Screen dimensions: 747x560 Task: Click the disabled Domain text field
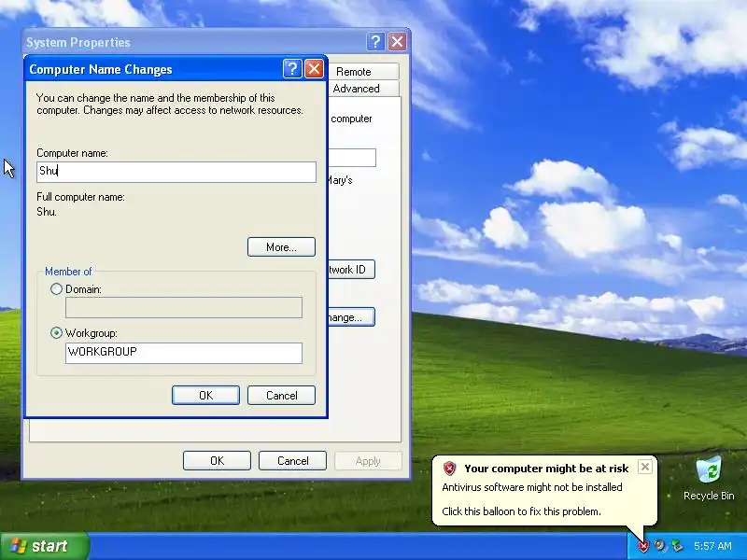[x=184, y=308]
